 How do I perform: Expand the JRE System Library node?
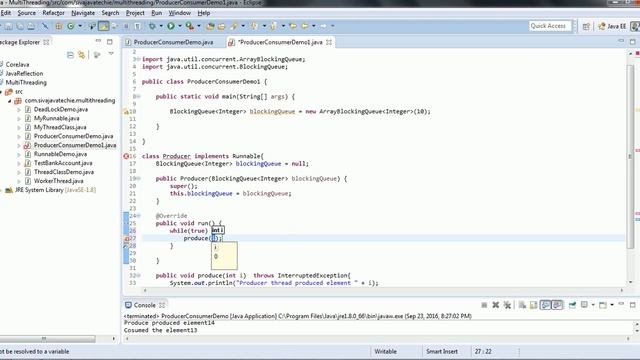[x=1, y=190]
